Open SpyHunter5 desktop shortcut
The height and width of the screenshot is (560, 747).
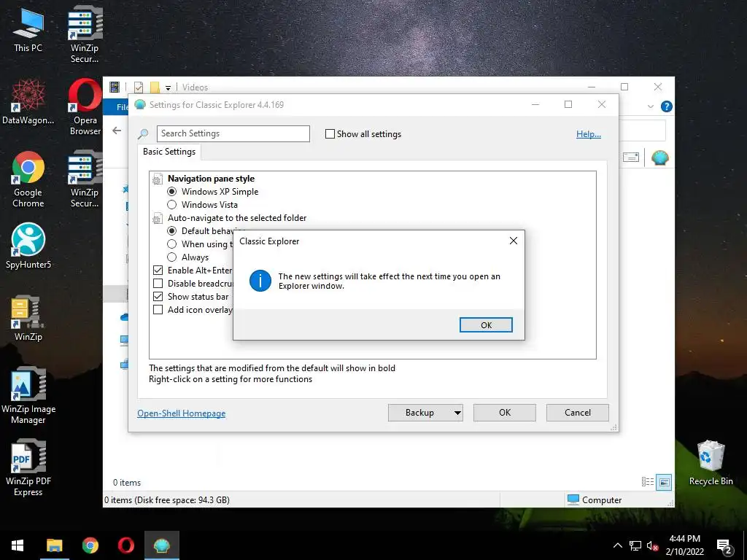tap(28, 246)
